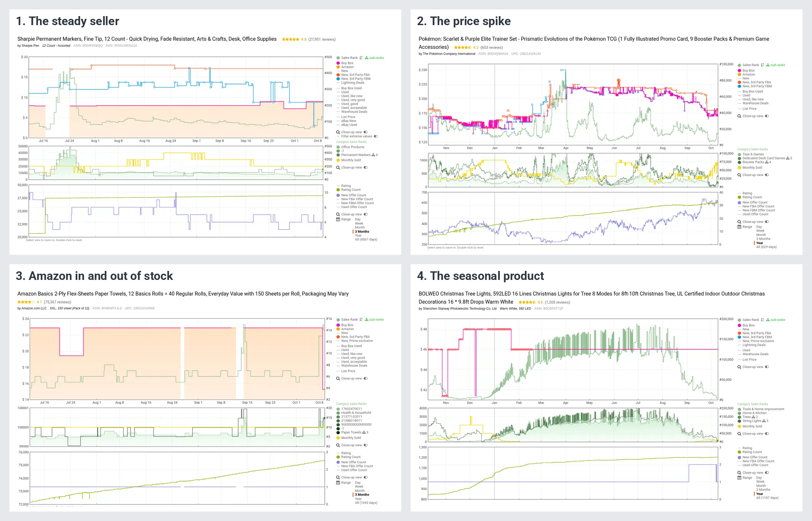Toggle Close-up view for Christmas Lights price chart
812x521 pixels.
point(767,367)
